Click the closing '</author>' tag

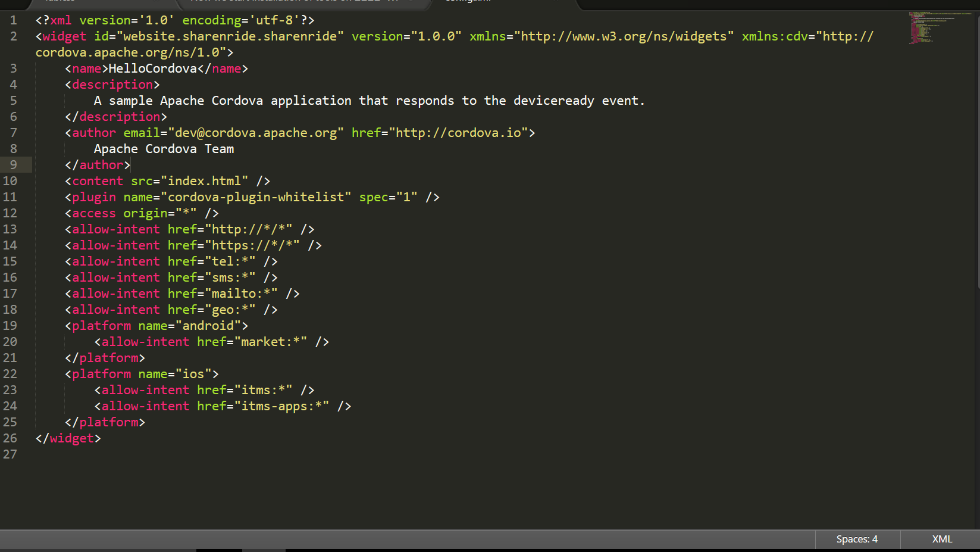(98, 165)
